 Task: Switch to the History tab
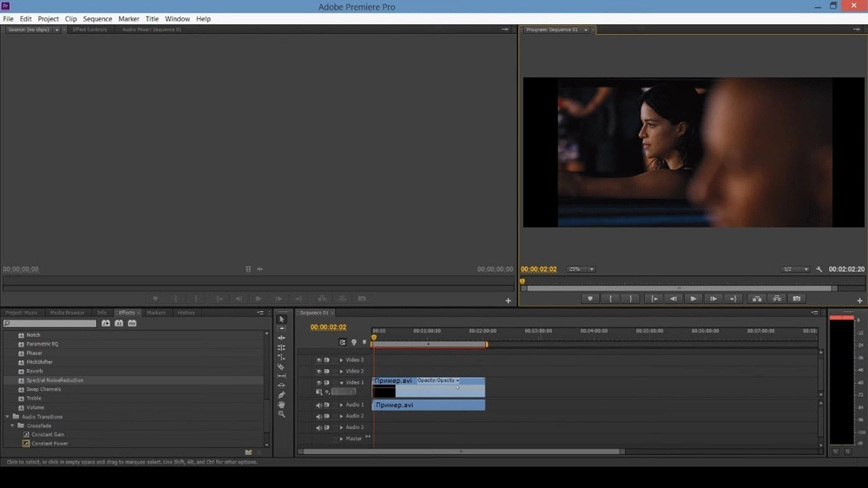186,313
